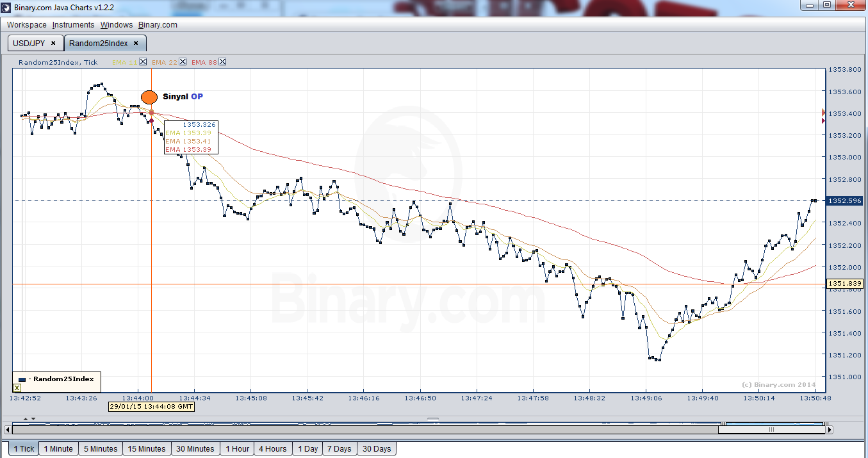
Task: Click the crosshair time label 29/01/15 13:44:08 GMT
Action: (x=151, y=406)
